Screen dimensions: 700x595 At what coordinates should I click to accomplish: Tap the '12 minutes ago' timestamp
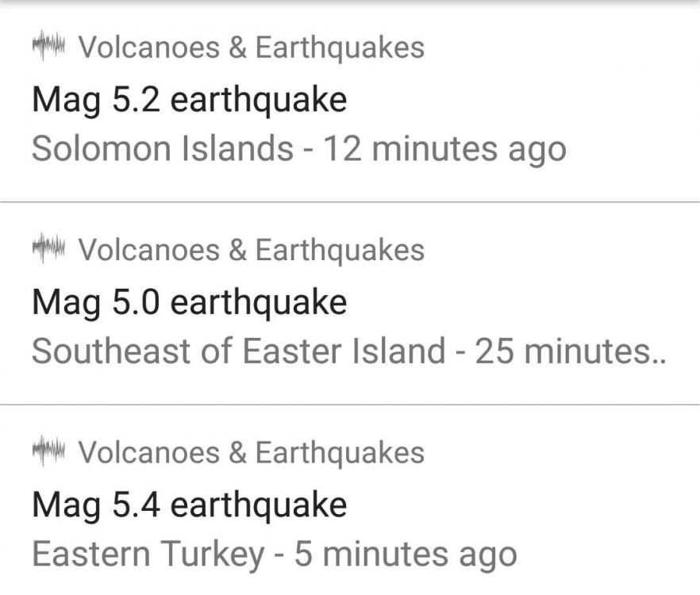(443, 148)
